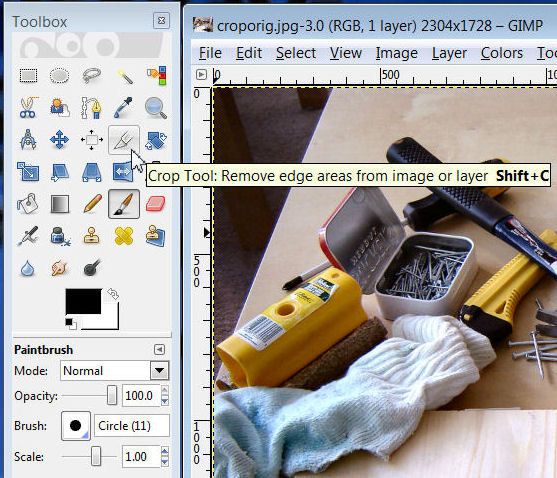Image resolution: width=557 pixels, height=478 pixels.
Task: Close the Toolbox window
Action: (161, 21)
